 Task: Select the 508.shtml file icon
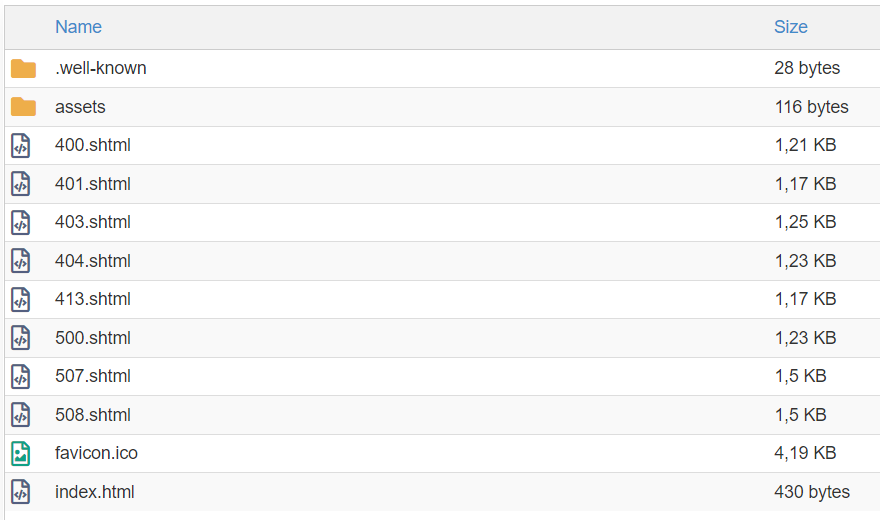click(20, 415)
